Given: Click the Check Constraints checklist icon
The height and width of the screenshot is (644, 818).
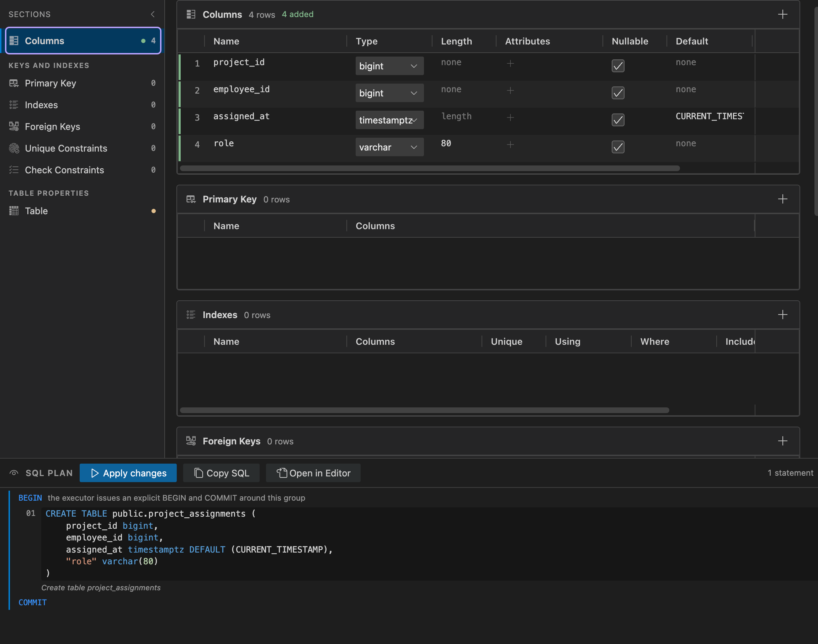Looking at the screenshot, I should [x=14, y=170].
